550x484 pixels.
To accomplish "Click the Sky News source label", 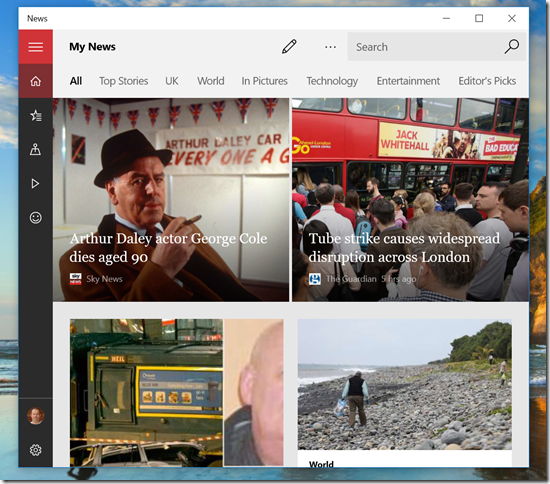I will coord(104,279).
